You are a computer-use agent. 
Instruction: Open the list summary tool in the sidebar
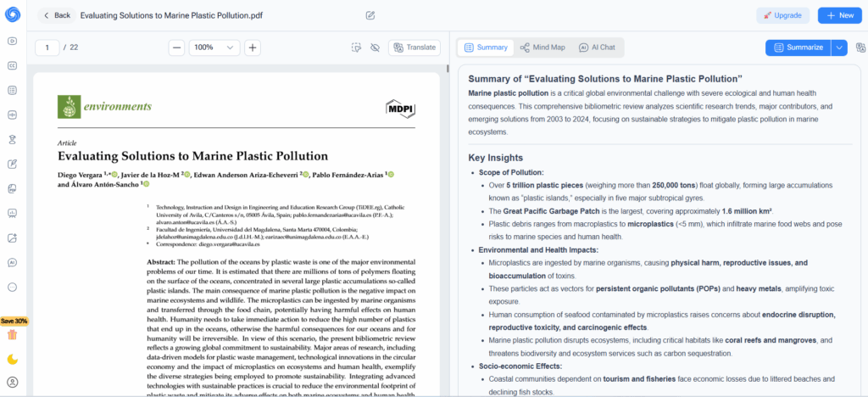tap(12, 90)
